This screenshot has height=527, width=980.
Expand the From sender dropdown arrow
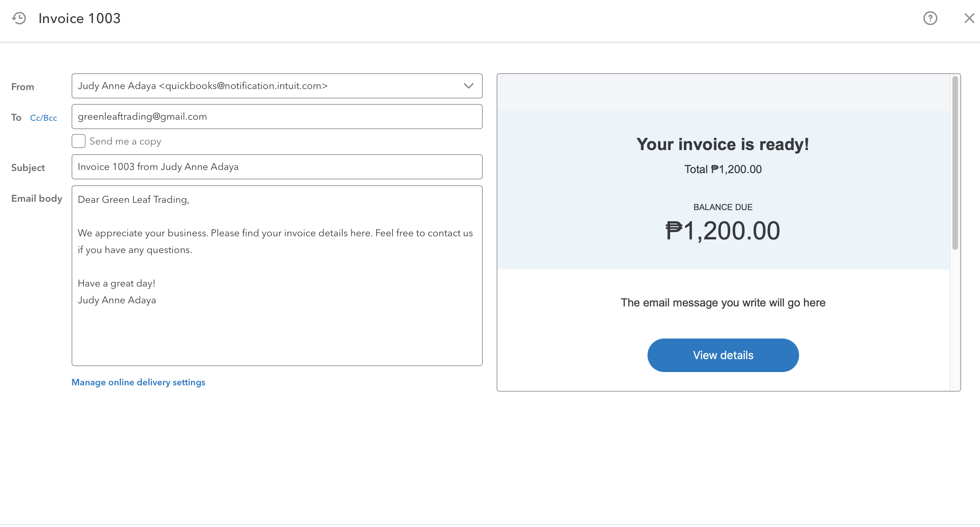coord(468,86)
